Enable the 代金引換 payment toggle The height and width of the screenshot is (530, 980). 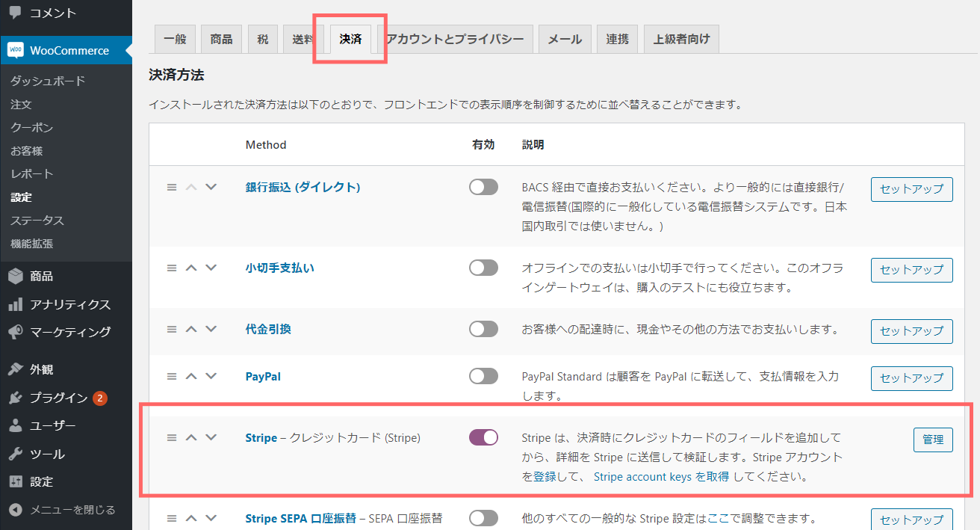(x=483, y=329)
